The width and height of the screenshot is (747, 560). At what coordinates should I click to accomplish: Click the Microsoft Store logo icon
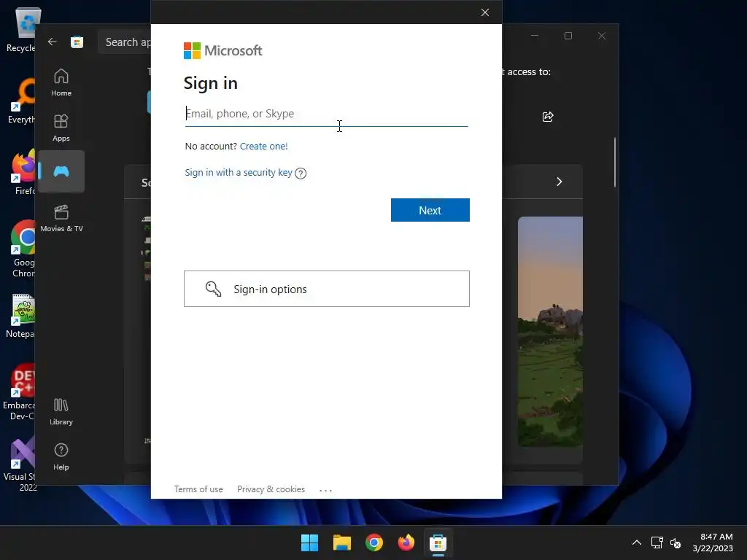[x=77, y=42]
